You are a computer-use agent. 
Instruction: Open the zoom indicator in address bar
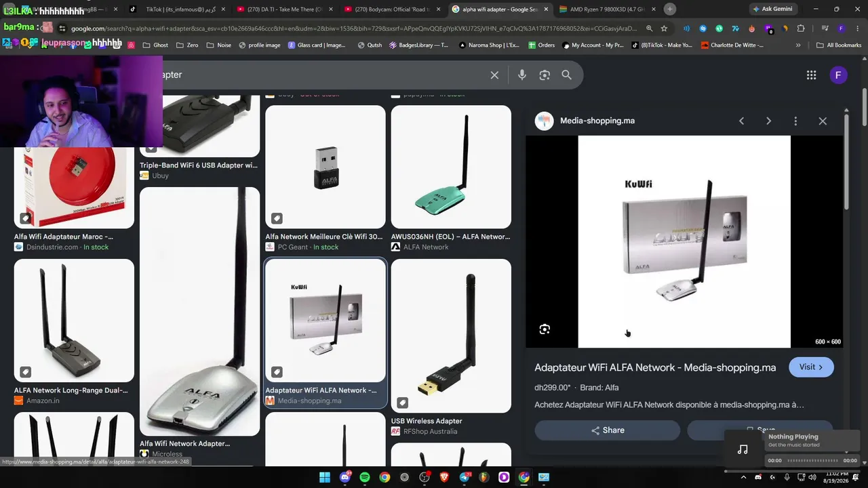(649, 28)
